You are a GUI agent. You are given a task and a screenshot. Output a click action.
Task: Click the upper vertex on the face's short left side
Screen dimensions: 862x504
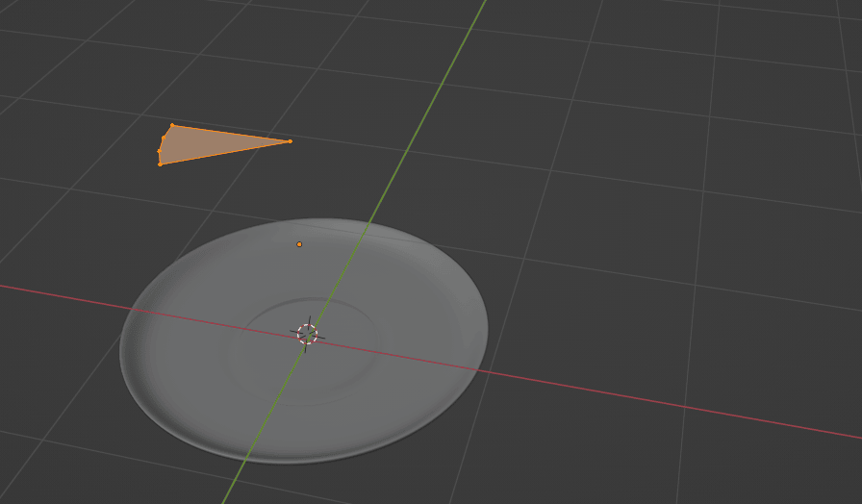pos(164,138)
